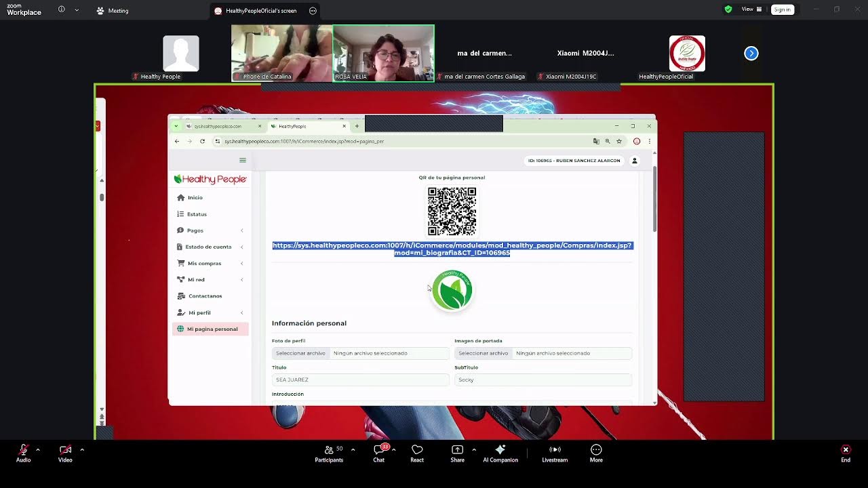
Task: Open video options caret next to Video
Action: coord(82,449)
